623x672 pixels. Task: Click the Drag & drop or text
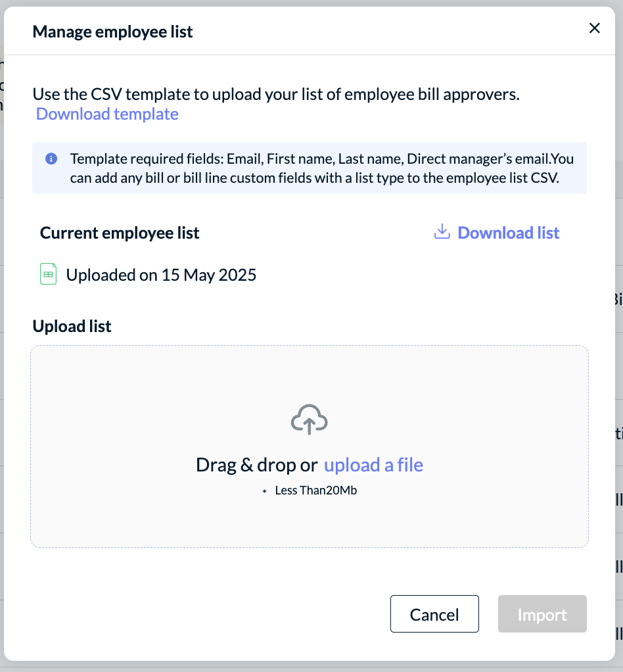point(257,465)
